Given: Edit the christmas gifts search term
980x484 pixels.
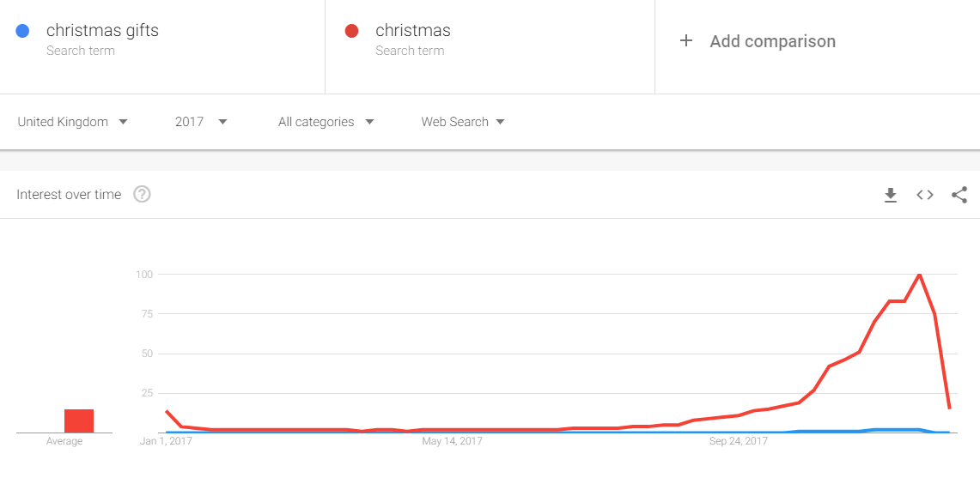Looking at the screenshot, I should click(x=102, y=31).
